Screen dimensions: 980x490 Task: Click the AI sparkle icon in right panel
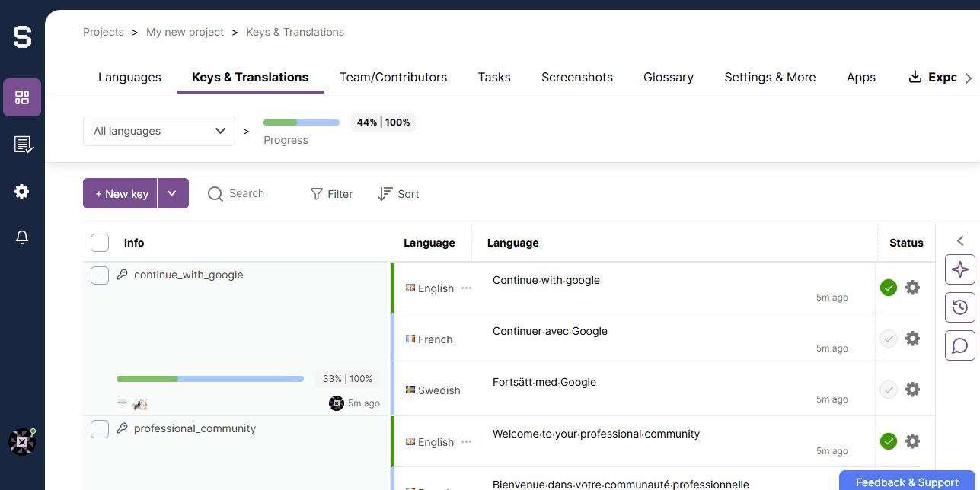coord(960,269)
